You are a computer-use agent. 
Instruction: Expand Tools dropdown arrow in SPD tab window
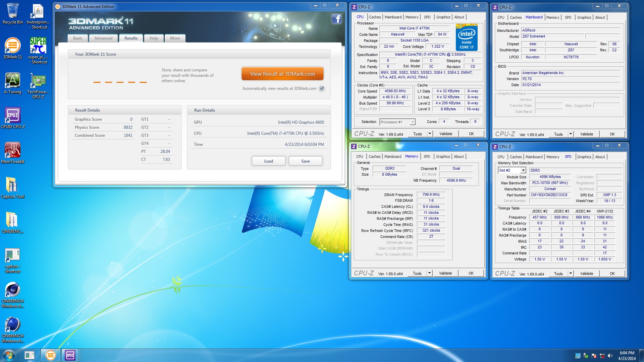tap(571, 274)
